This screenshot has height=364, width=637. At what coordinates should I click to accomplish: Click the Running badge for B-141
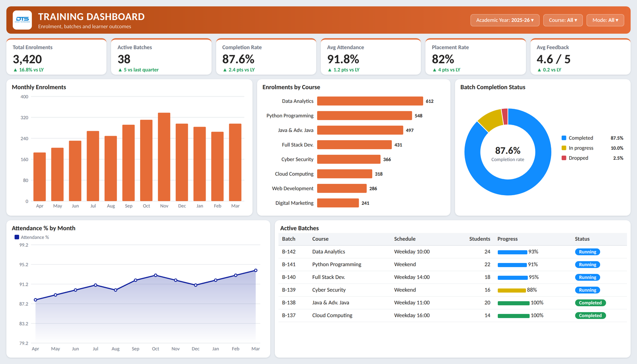click(587, 264)
